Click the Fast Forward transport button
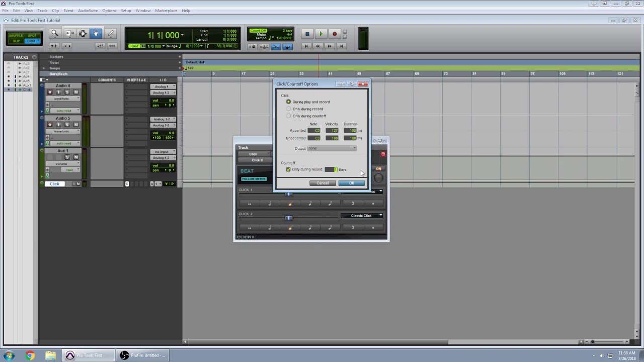 click(330, 46)
